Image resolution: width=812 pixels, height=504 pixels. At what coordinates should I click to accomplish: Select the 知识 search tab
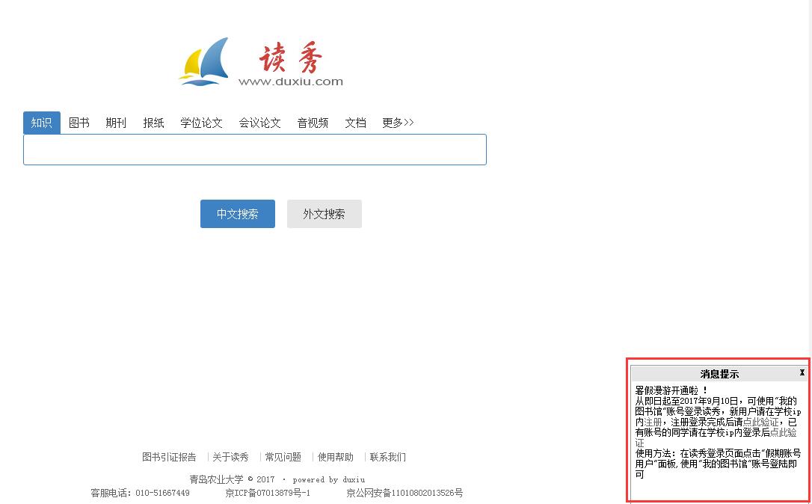coord(41,123)
